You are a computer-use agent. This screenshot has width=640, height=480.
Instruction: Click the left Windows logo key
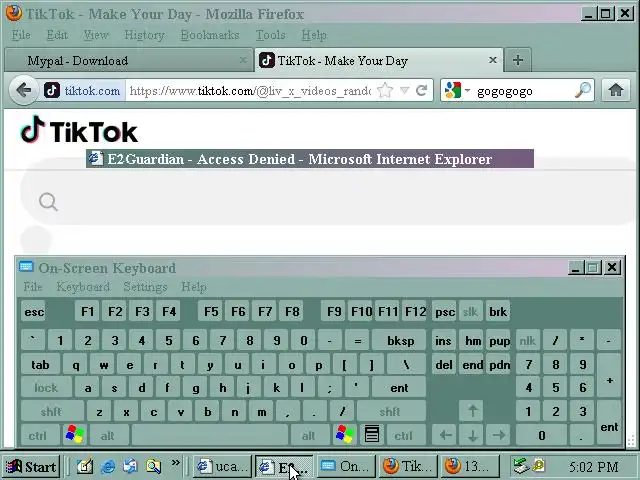pos(75,434)
